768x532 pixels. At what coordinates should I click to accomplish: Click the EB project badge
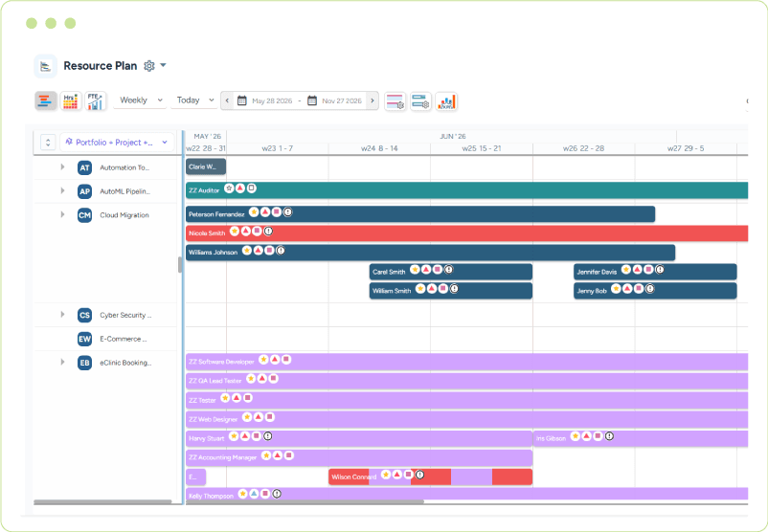(x=84, y=363)
